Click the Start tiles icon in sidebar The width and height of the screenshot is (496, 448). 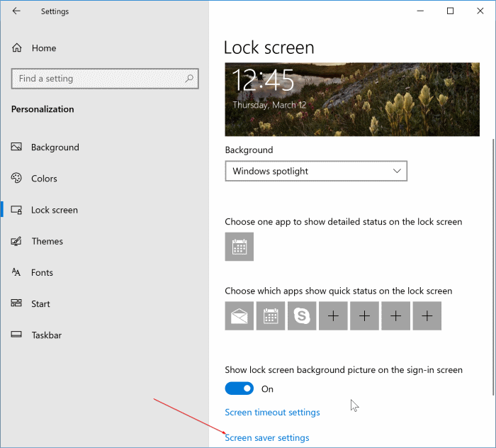point(16,303)
